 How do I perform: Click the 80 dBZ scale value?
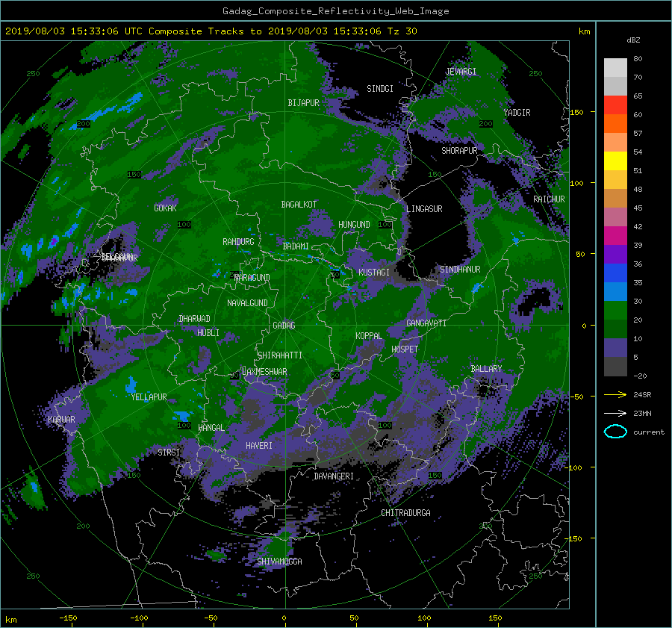638,59
